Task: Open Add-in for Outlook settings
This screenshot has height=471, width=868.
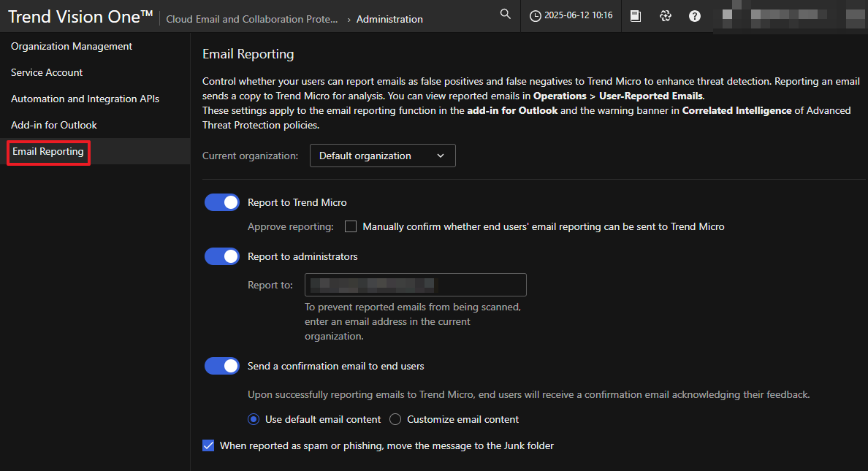Action: tap(54, 125)
